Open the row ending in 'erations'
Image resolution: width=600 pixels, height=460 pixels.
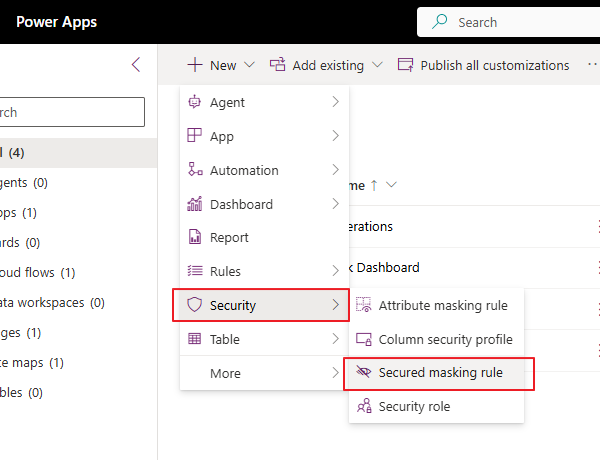(x=474, y=227)
